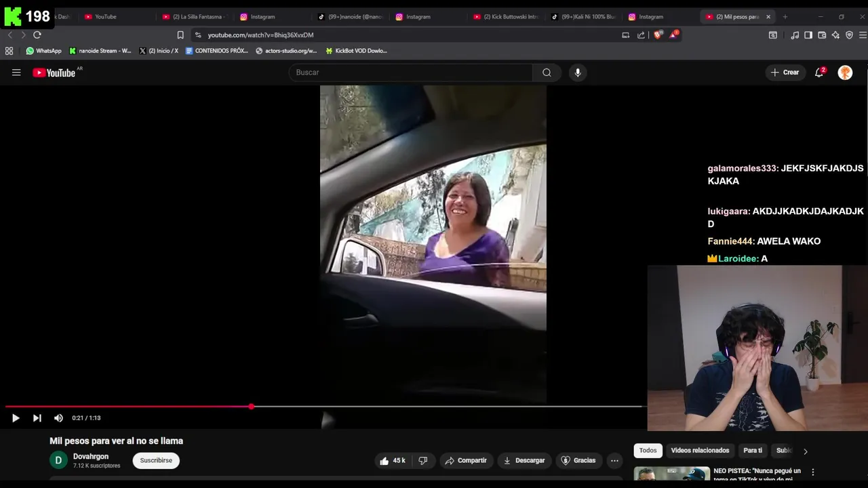Viewport: 868px width, 488px height.
Task: Open the Brave playlist music note icon
Action: point(795,35)
